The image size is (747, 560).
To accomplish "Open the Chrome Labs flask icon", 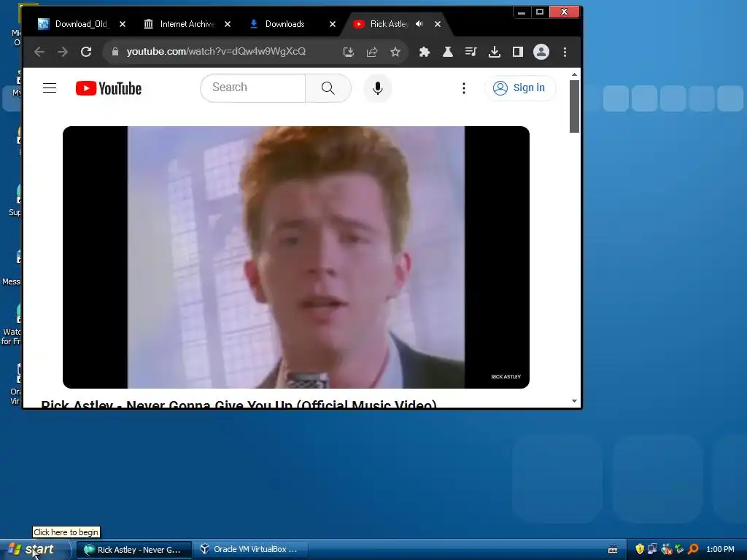I will click(447, 52).
